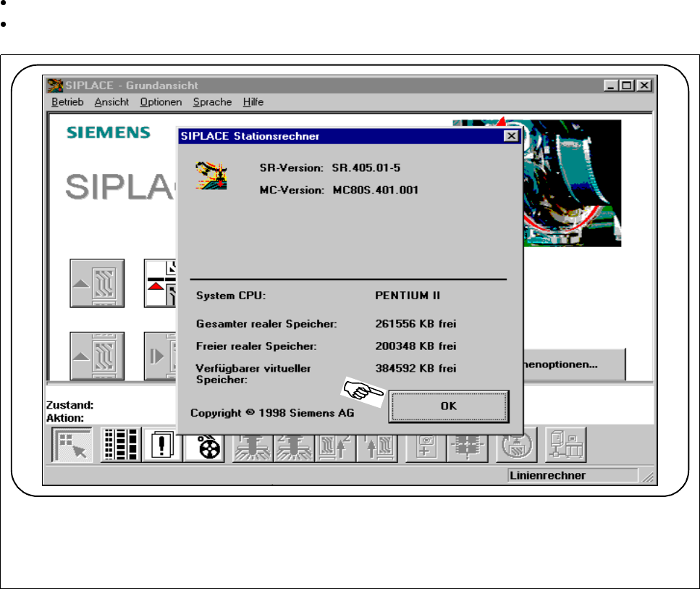Click the partially hidden ...enoptionen button
700x589 pixels.
coord(574,364)
